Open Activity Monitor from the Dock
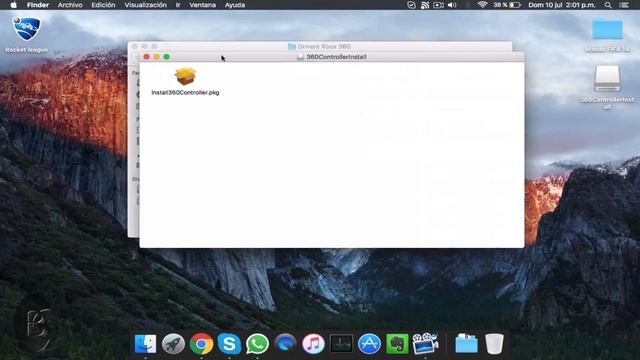640x360 pixels. coord(341,344)
